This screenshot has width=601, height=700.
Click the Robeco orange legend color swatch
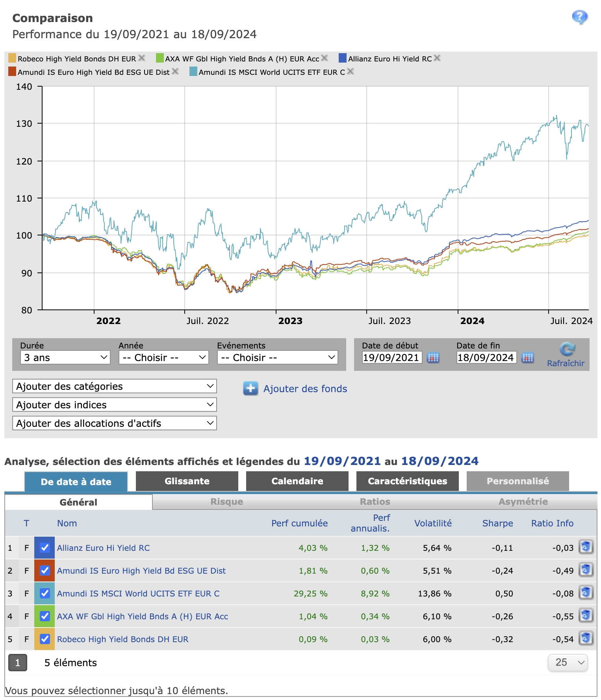click(x=12, y=58)
